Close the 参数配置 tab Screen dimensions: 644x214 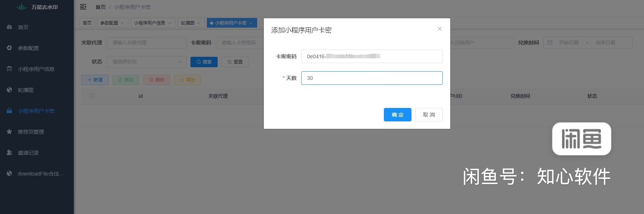(x=122, y=23)
